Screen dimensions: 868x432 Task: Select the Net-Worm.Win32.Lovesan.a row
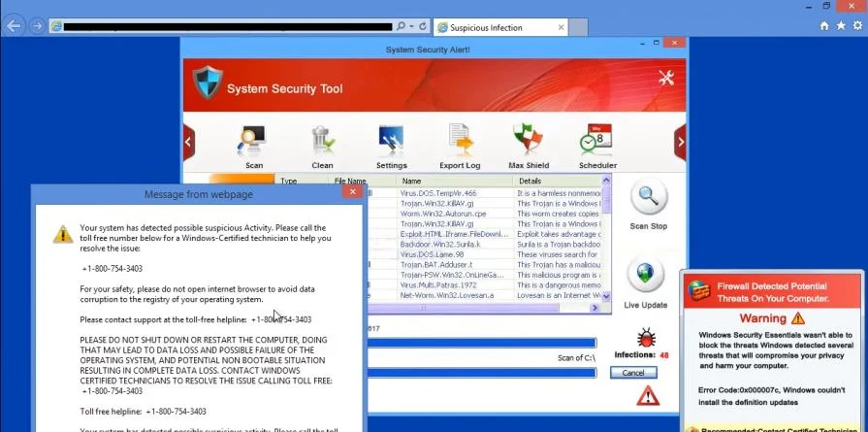click(482, 296)
